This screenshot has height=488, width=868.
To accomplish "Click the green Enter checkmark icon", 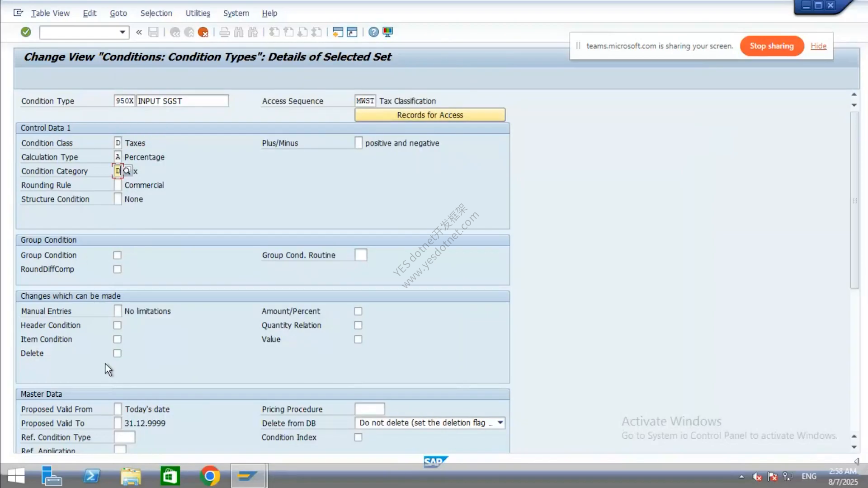I will (x=26, y=32).
